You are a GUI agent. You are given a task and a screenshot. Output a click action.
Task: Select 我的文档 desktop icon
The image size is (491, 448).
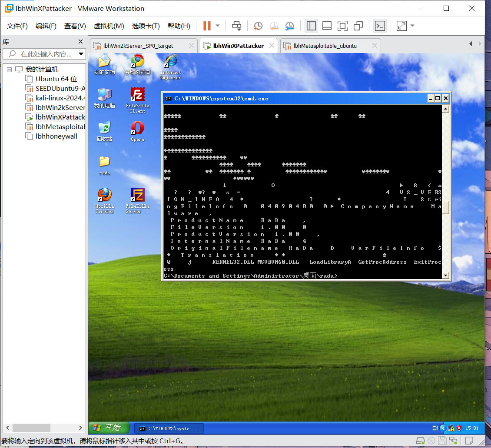click(x=105, y=64)
